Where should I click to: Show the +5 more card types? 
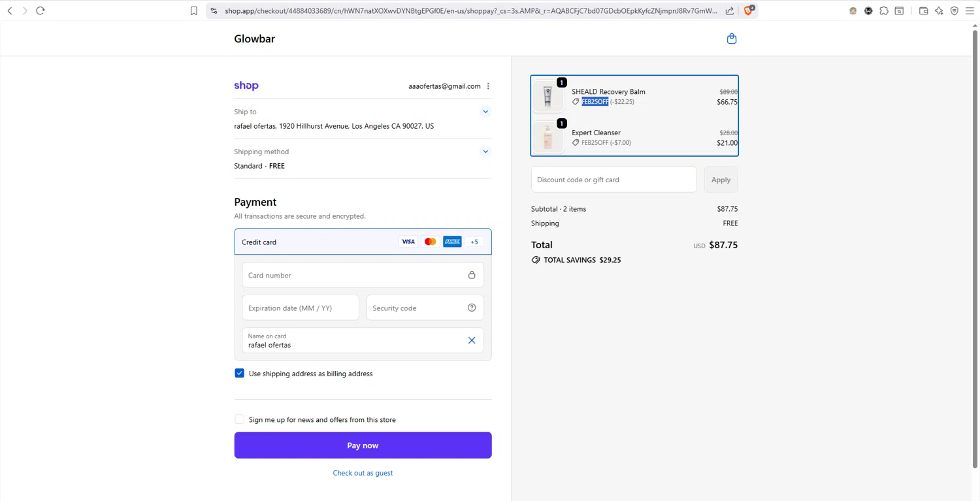(x=474, y=242)
